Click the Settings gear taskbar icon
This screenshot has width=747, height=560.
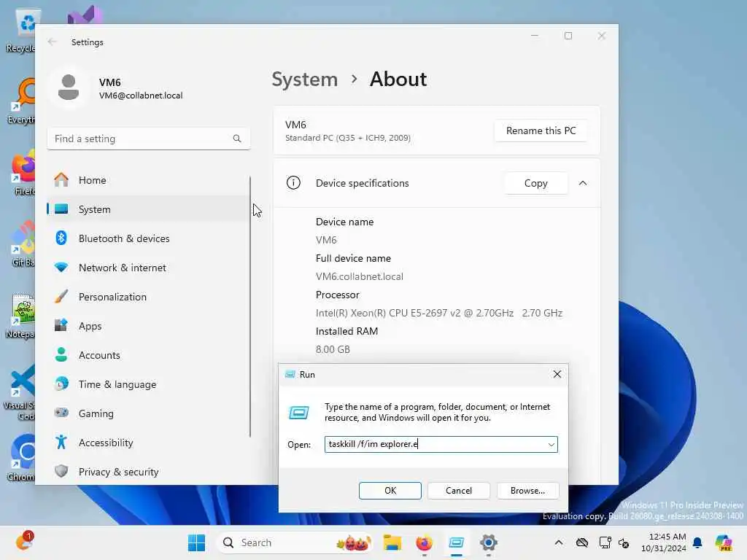coord(488,542)
